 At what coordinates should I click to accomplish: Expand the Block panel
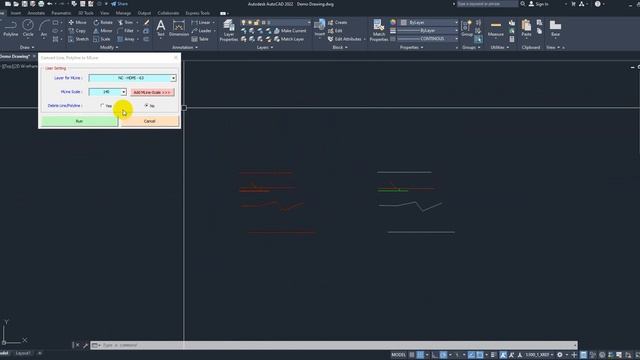[340, 47]
